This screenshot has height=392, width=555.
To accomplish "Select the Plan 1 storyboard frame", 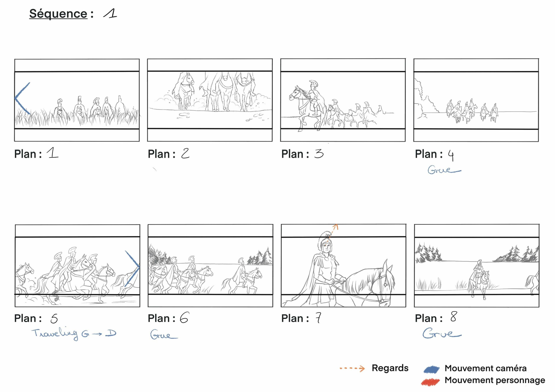I will [x=77, y=100].
